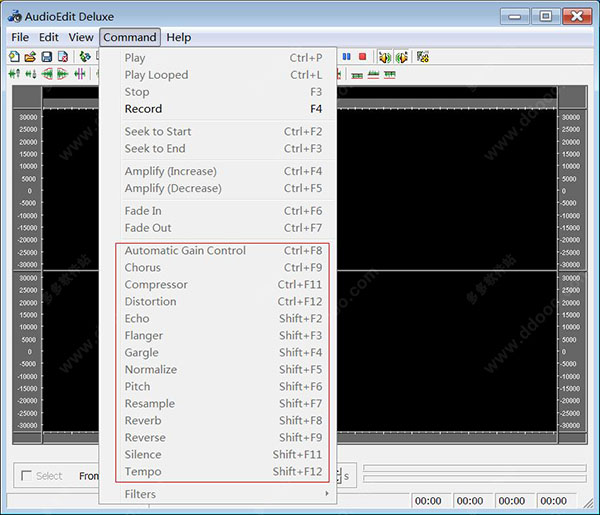Open the File menu

click(20, 37)
